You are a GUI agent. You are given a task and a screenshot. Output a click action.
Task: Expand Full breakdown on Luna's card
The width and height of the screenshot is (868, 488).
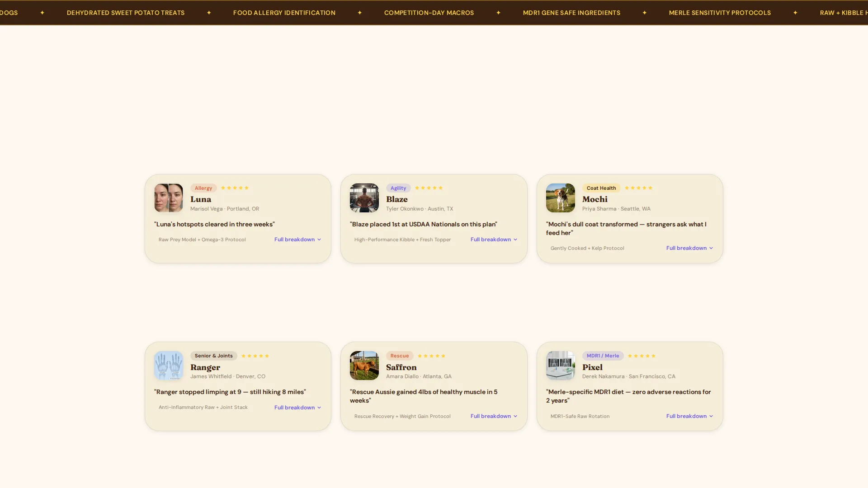297,239
